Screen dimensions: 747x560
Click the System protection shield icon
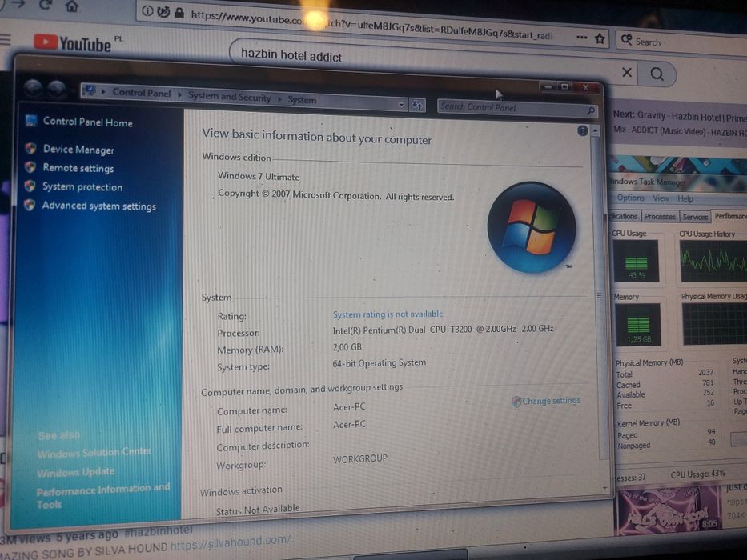click(x=30, y=186)
